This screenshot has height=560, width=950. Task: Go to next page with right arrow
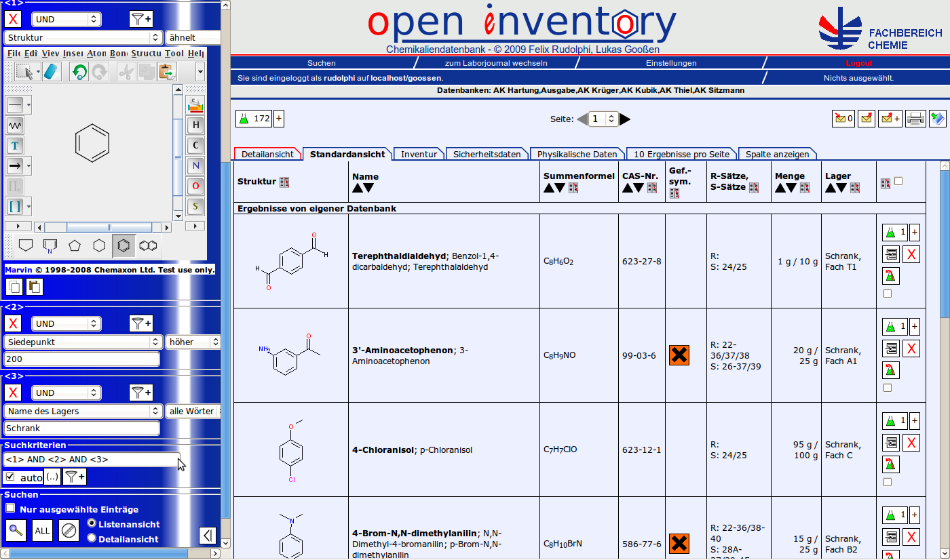[625, 119]
